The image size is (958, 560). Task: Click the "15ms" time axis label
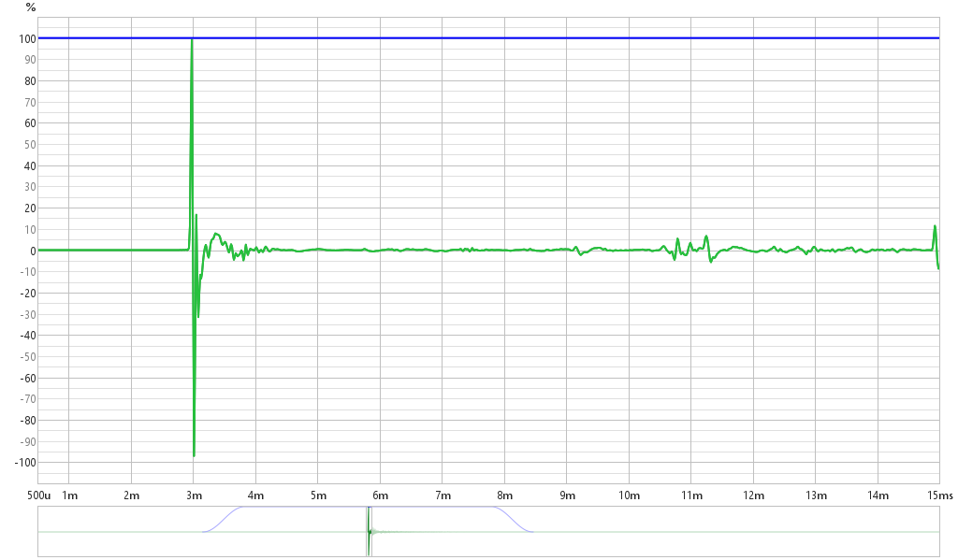(x=939, y=495)
